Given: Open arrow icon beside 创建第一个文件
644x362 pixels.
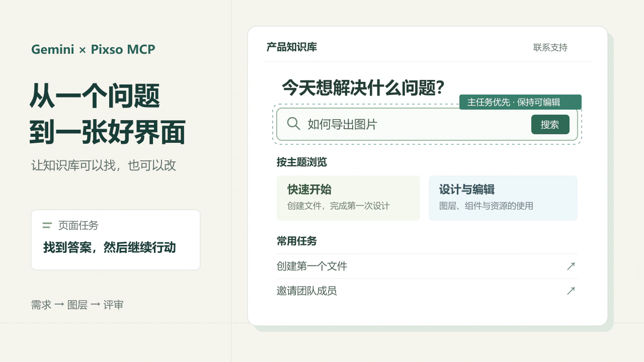Looking at the screenshot, I should tap(571, 266).
